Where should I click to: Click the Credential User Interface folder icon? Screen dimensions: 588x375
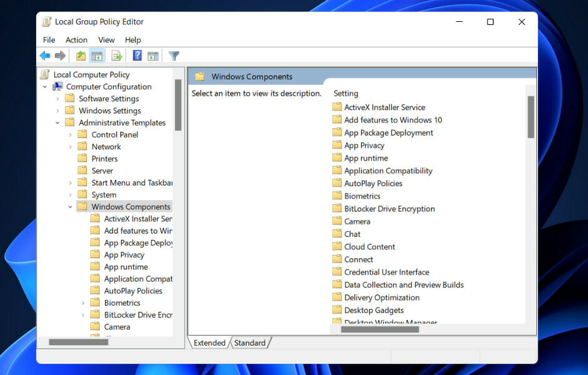point(337,272)
